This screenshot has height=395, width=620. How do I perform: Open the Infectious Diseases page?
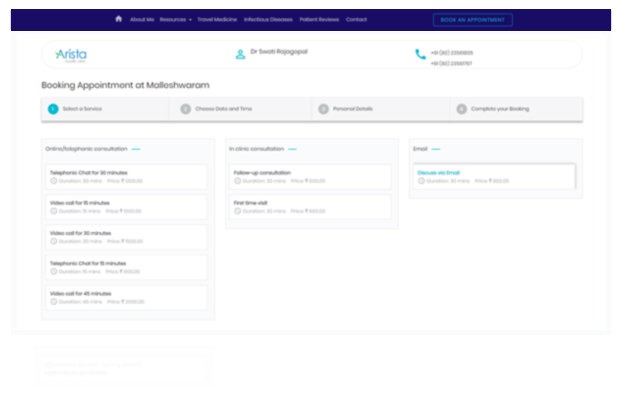pyautogui.click(x=268, y=19)
